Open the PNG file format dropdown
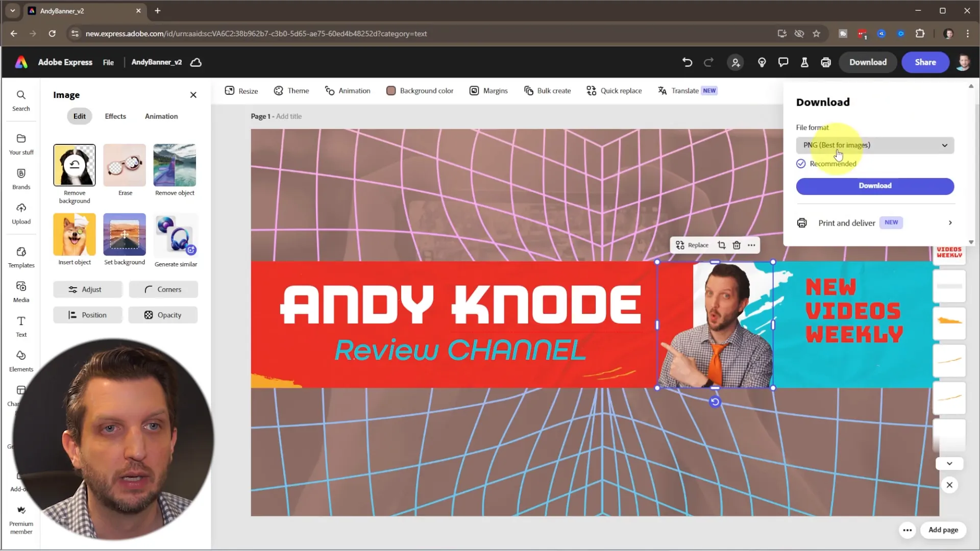The width and height of the screenshot is (980, 551). [875, 145]
